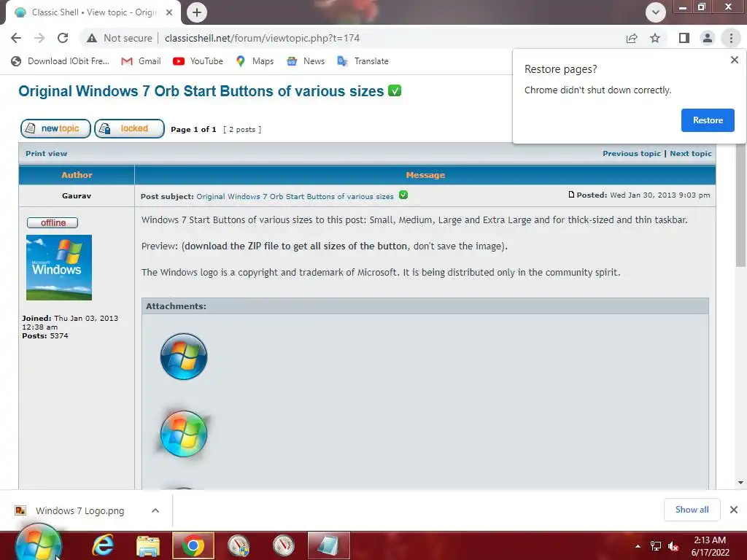The image size is (747, 560).
Task: Click the browser forward arrow
Action: (x=39, y=38)
